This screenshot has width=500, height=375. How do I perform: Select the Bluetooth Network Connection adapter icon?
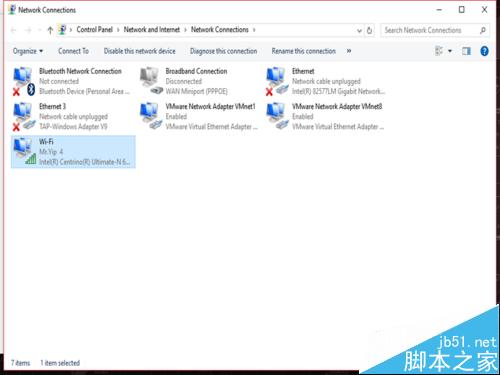[x=24, y=81]
